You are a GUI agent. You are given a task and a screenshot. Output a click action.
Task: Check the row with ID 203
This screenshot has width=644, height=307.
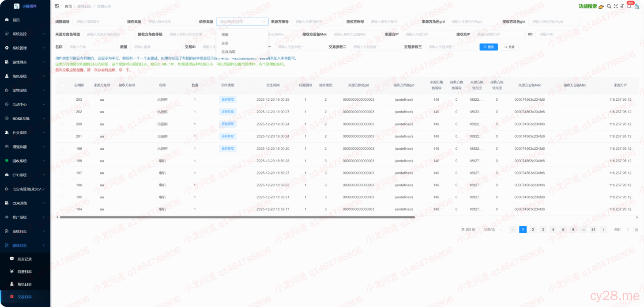tap(62, 100)
